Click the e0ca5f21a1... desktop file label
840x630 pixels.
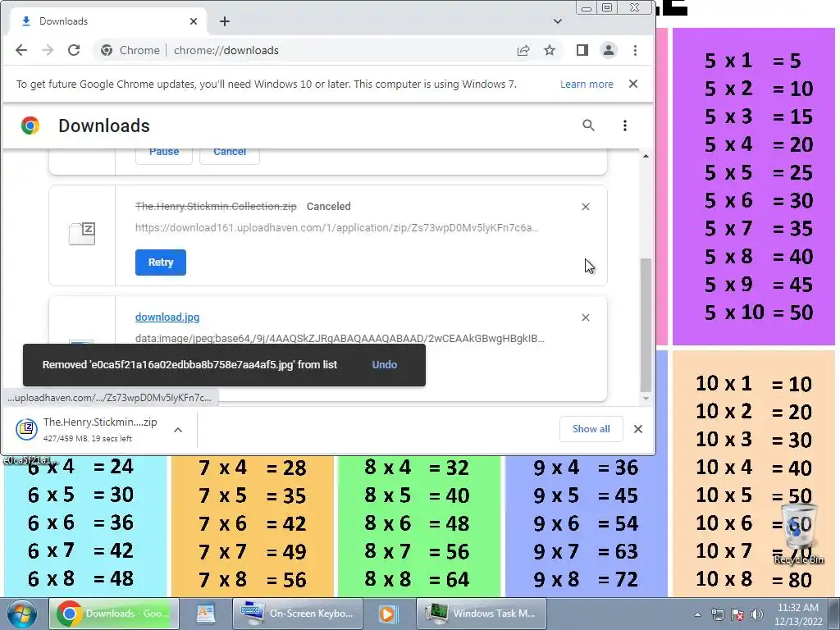[30, 460]
